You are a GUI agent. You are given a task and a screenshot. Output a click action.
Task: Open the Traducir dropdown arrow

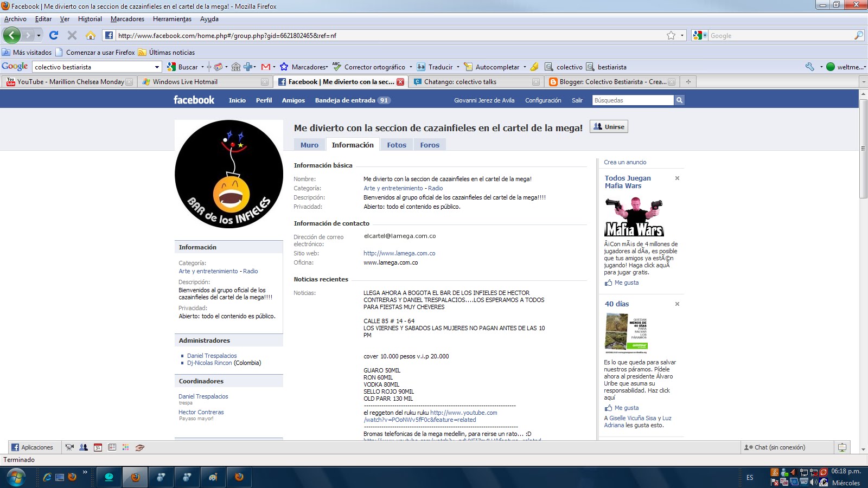(458, 67)
